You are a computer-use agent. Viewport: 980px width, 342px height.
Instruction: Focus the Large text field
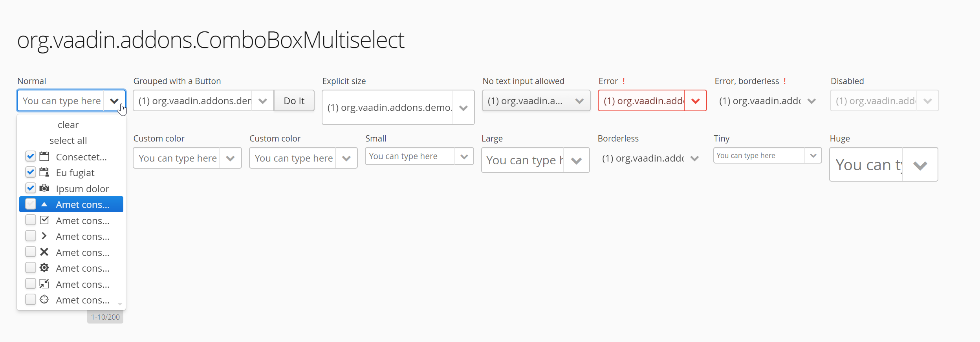coord(523,160)
